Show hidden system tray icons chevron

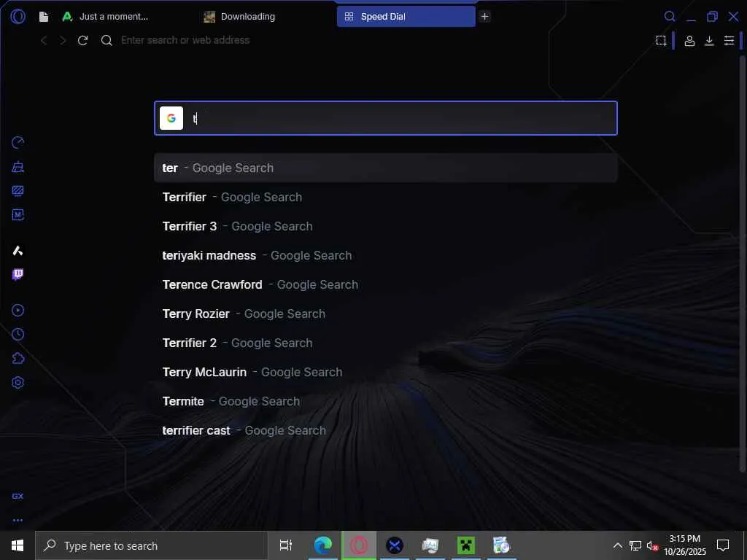point(617,545)
